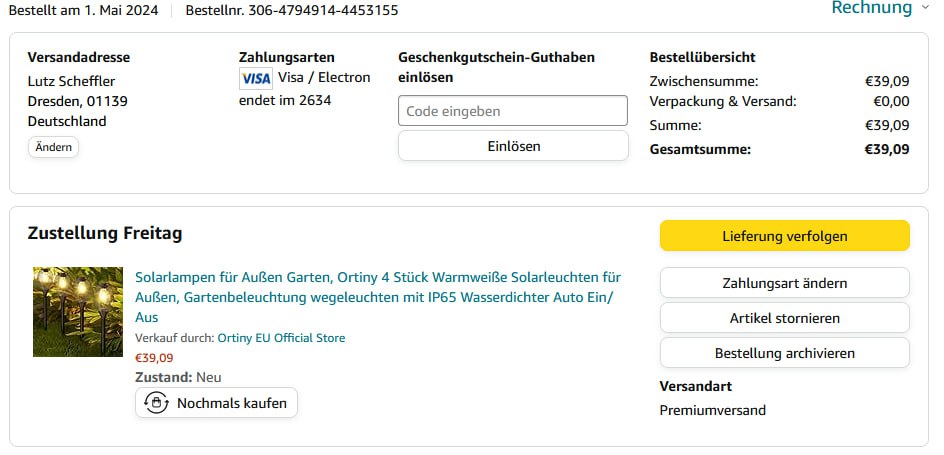944x455 pixels.
Task: Archive the order with Bestellung archivieren
Action: [785, 353]
